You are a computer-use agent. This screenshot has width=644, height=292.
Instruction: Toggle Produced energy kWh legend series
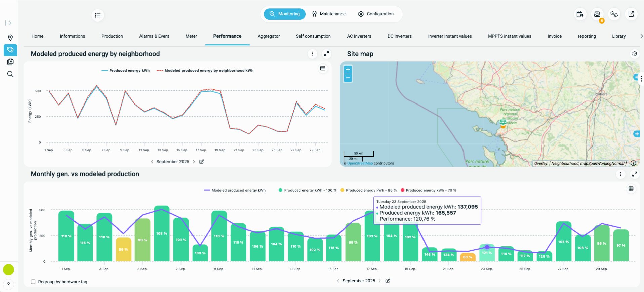126,71
